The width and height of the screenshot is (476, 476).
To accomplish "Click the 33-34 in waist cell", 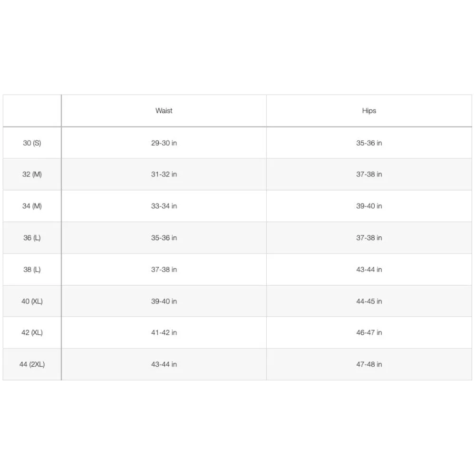I will [164, 206].
